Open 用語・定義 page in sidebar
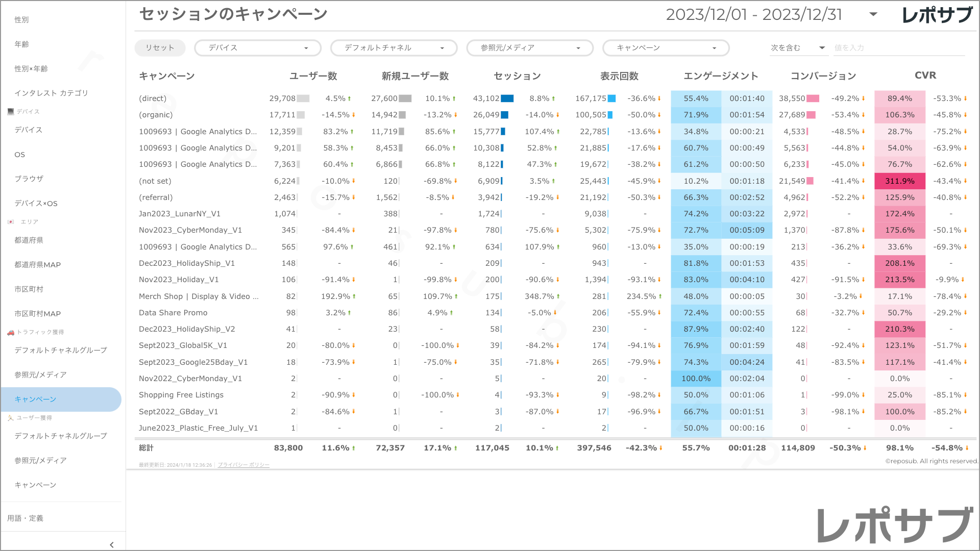The image size is (980, 551). [x=25, y=518]
